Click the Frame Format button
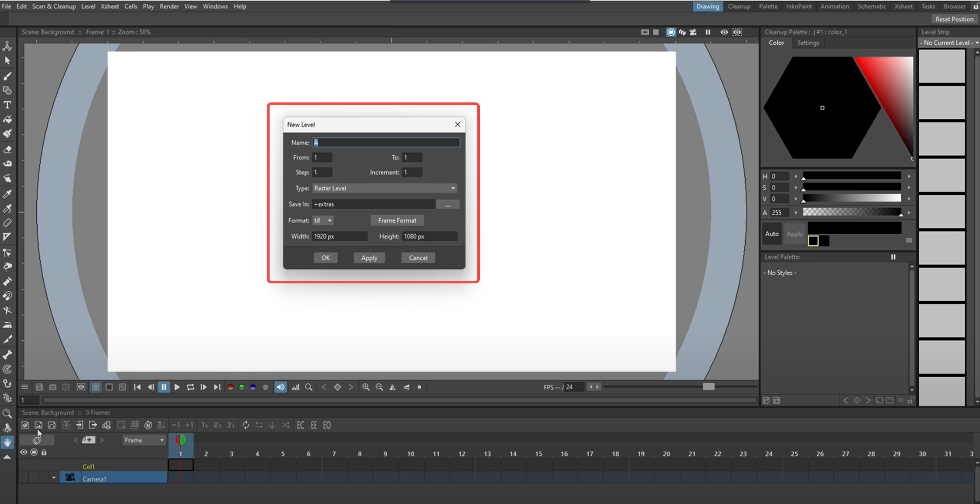 [x=397, y=220]
